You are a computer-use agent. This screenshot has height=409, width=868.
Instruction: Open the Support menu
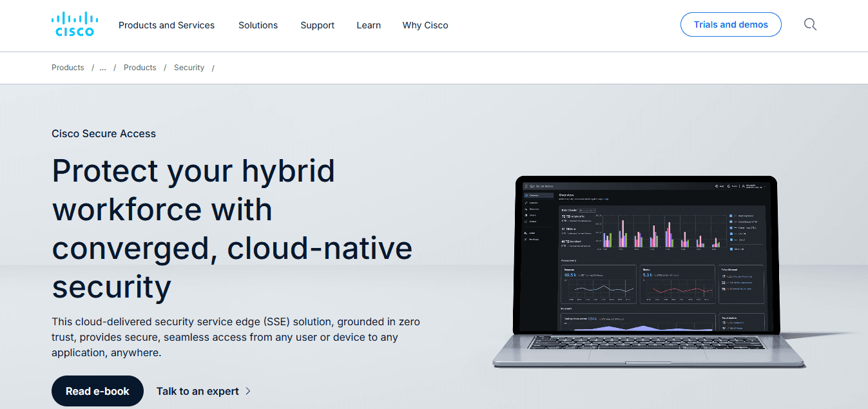pos(317,25)
